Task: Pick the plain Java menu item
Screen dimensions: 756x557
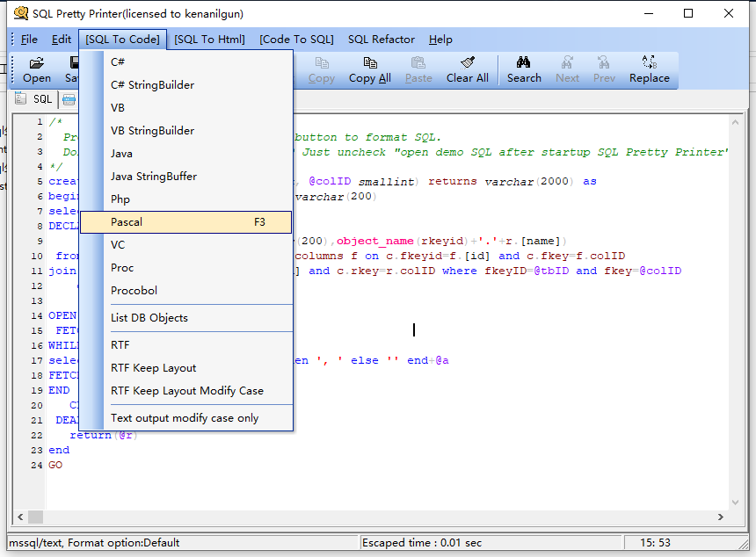Action: coord(186,153)
